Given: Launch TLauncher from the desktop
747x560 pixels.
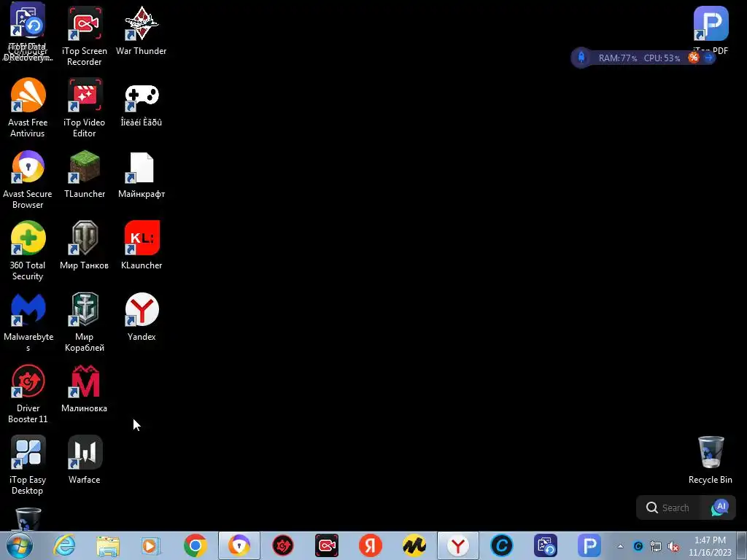Looking at the screenshot, I should point(85,174).
